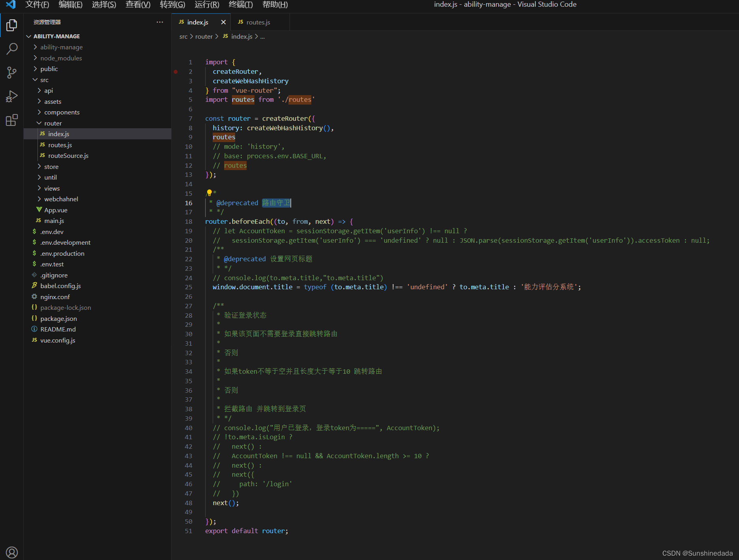Image resolution: width=739 pixels, height=560 pixels.
Task: Click braces icon of package.json
Action: 34,318
